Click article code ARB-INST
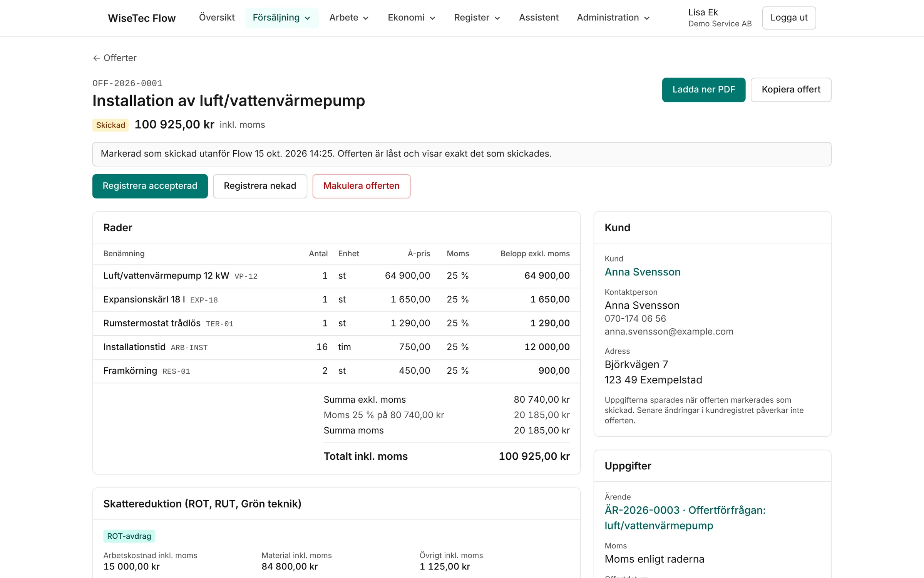This screenshot has height=578, width=924. coord(189,348)
